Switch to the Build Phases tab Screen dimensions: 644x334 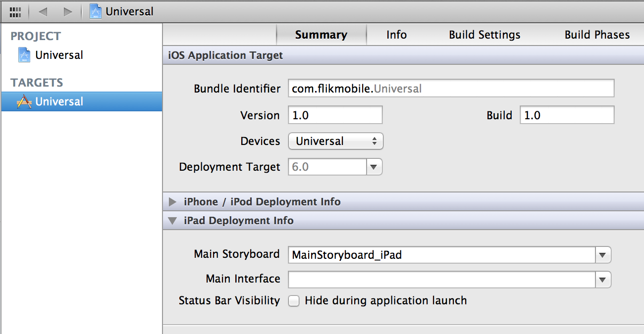(597, 35)
